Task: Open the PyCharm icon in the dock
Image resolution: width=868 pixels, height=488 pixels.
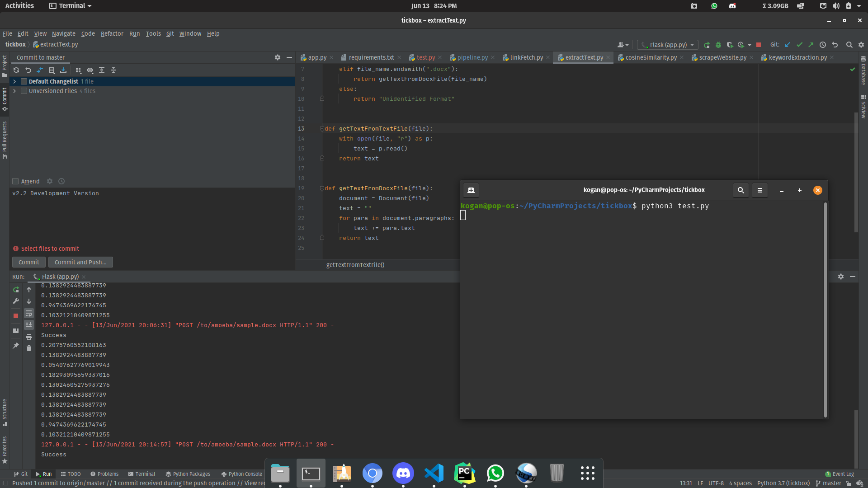Action: click(x=464, y=473)
